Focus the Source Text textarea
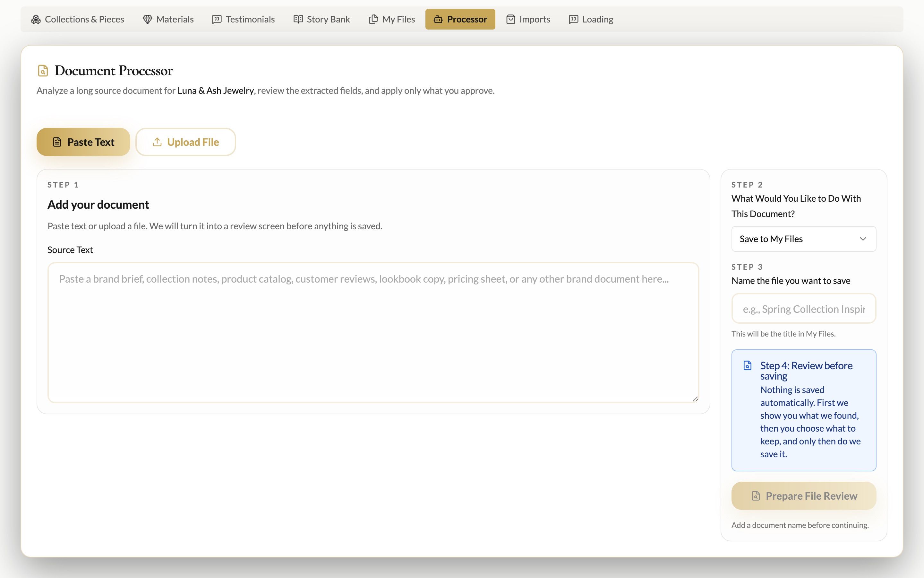924x578 pixels. coord(373,333)
